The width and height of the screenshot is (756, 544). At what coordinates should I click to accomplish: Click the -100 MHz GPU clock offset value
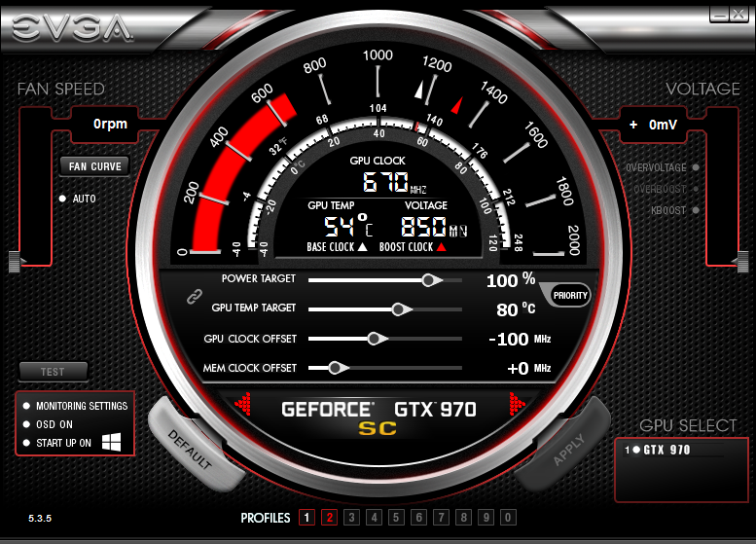pyautogui.click(x=520, y=339)
